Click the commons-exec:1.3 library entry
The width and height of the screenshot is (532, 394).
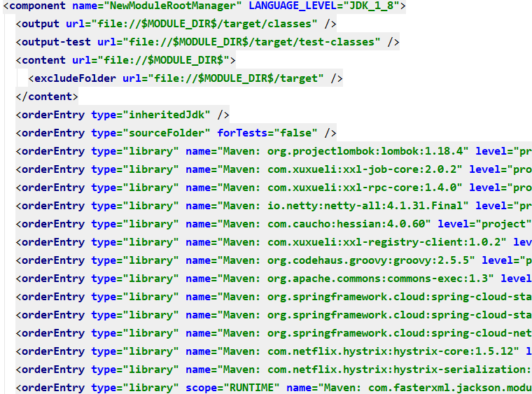[x=274, y=279]
